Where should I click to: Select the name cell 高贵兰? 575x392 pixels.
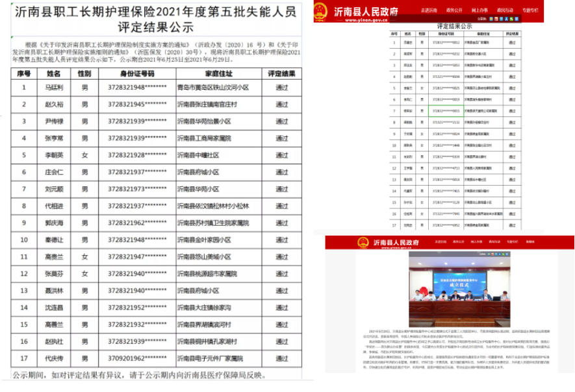pyautogui.click(x=54, y=257)
